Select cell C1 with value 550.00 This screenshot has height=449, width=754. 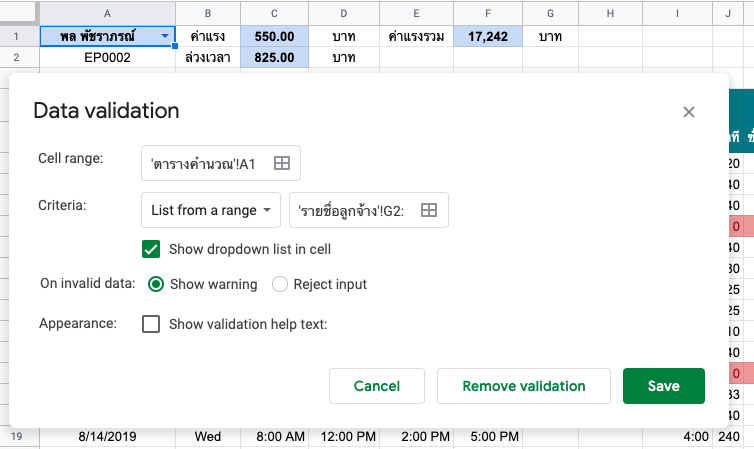point(275,36)
